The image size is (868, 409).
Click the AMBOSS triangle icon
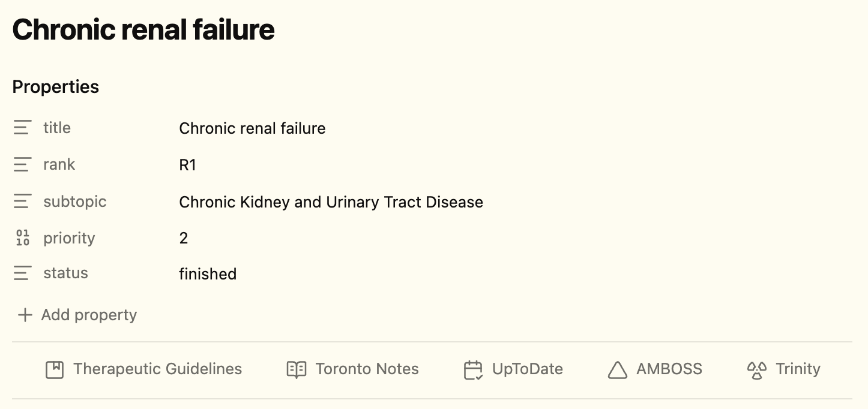coord(618,370)
